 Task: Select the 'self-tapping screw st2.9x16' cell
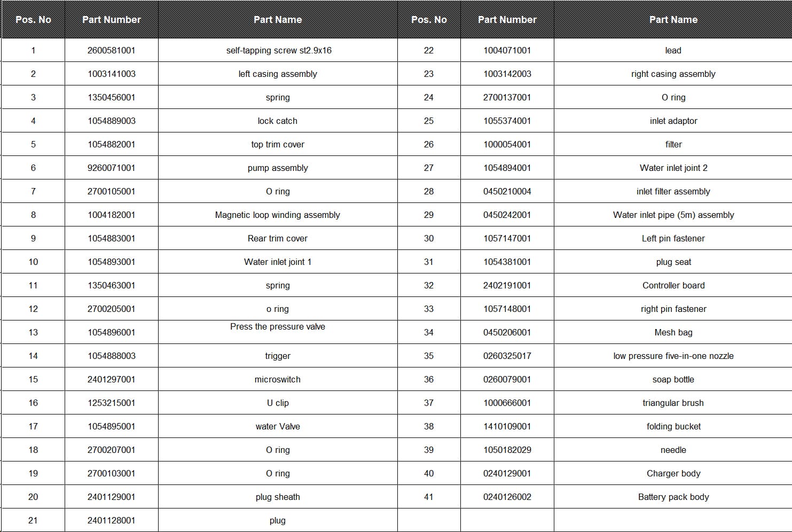point(278,50)
